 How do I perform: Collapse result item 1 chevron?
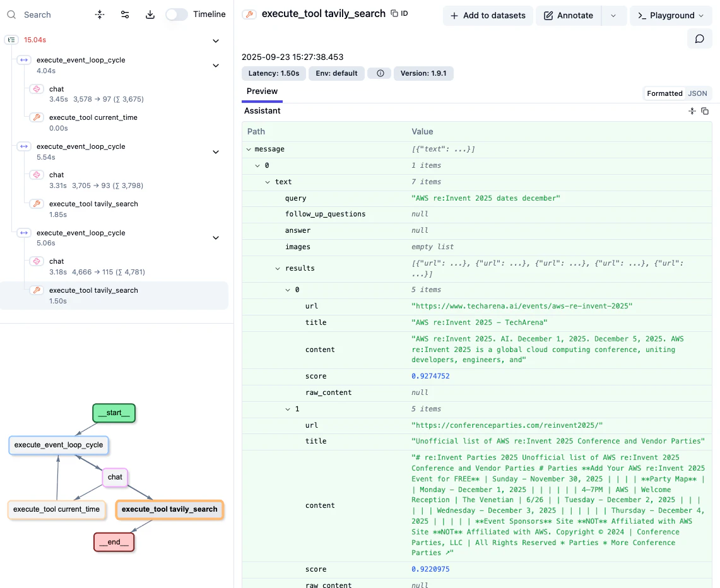click(x=288, y=409)
